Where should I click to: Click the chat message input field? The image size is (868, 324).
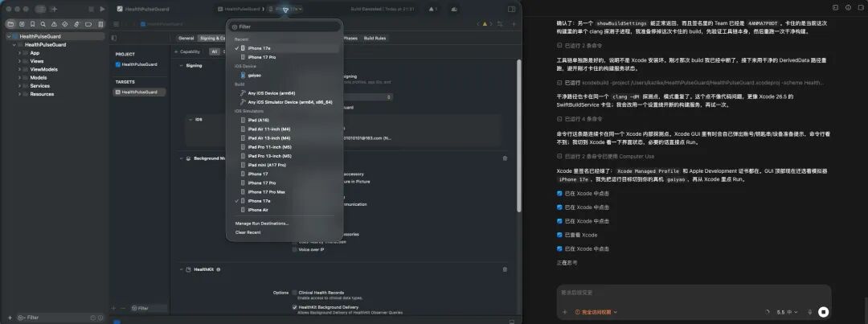pyautogui.click(x=692, y=293)
